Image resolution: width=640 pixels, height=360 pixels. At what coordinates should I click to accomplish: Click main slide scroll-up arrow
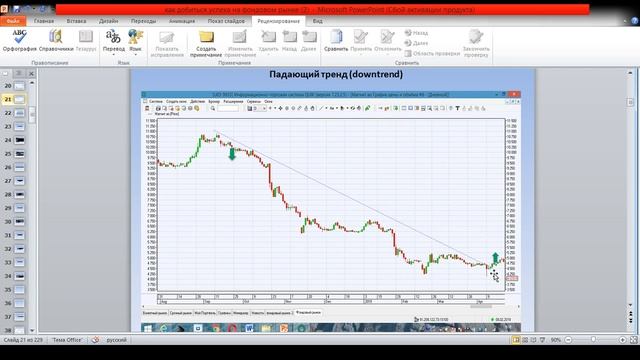tap(630, 73)
